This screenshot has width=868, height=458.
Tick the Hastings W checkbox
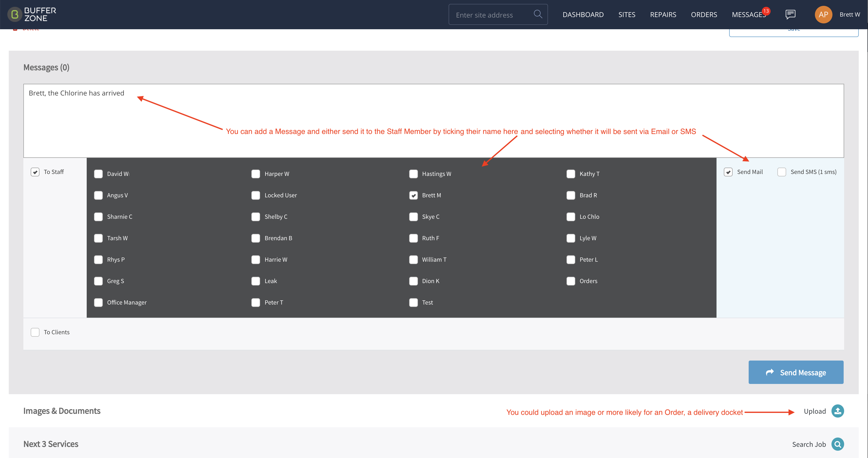[413, 174]
